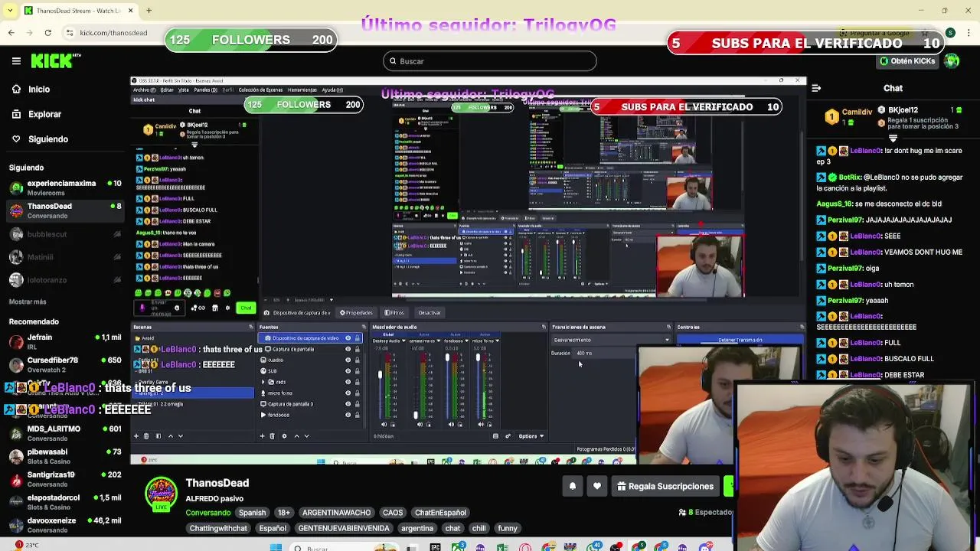Open Herramientas menu in OBS
980x551 pixels.
tap(302, 90)
